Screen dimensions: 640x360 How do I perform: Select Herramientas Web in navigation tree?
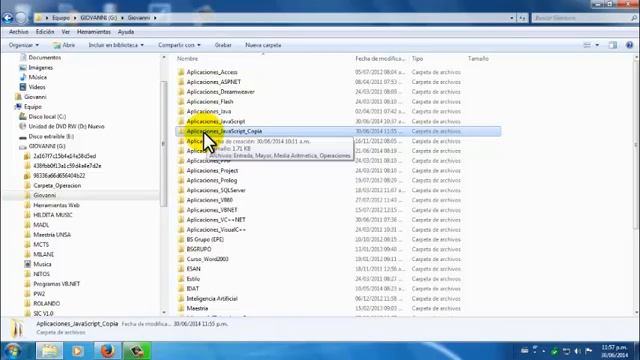[56, 205]
